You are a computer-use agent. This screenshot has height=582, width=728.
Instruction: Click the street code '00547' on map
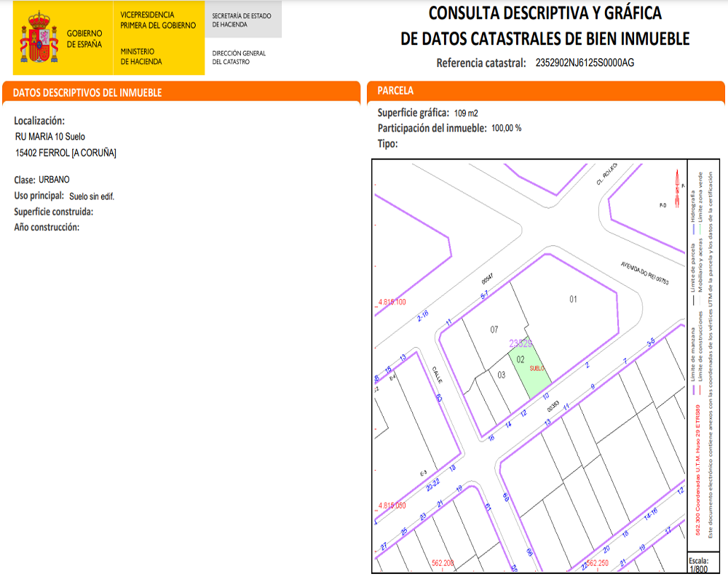487,279
